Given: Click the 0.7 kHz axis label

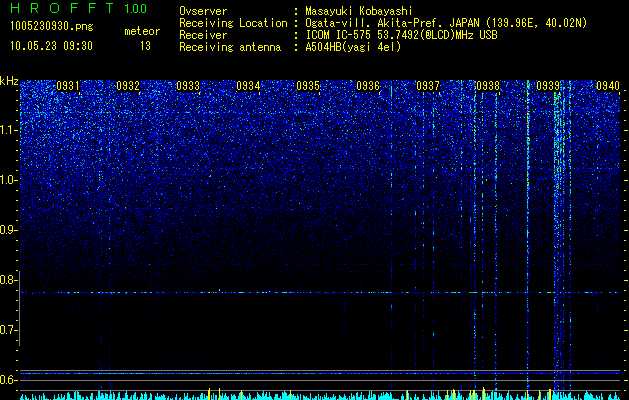Looking at the screenshot, I should tap(9, 330).
